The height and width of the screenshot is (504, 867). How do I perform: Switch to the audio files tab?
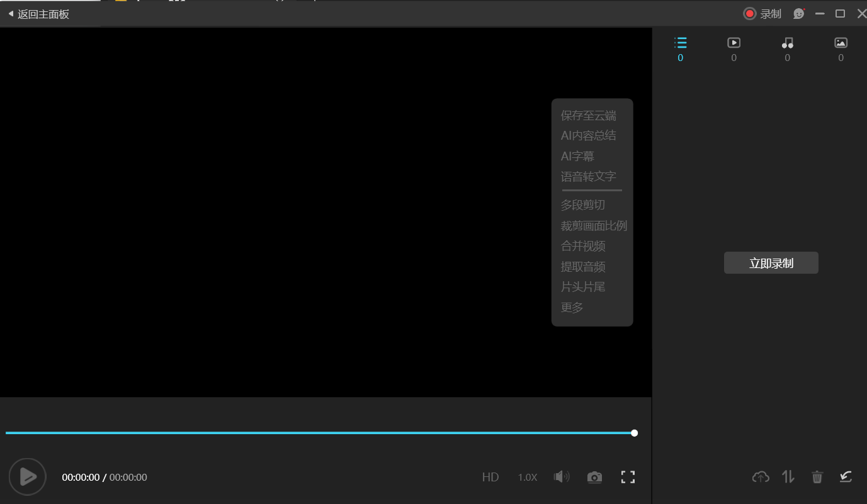point(787,49)
